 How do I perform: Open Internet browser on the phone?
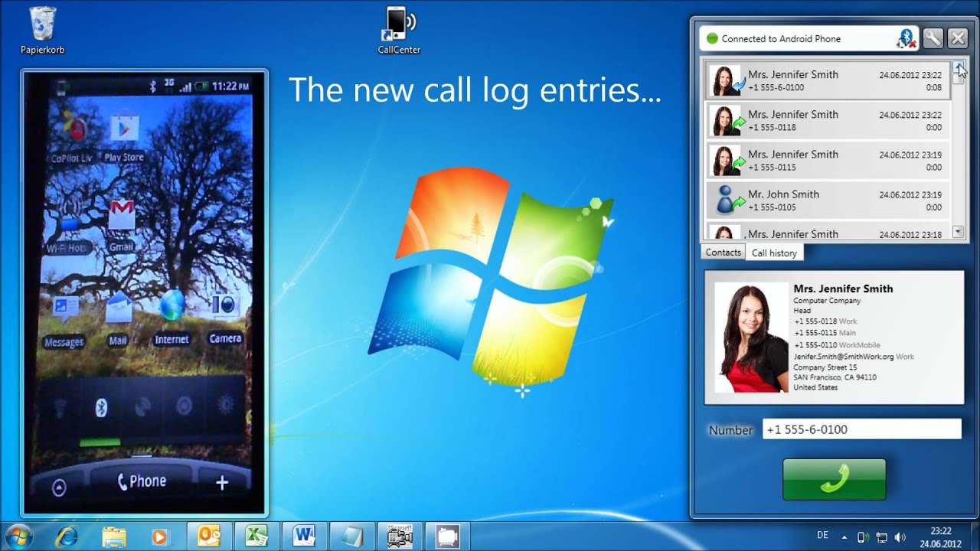[171, 316]
